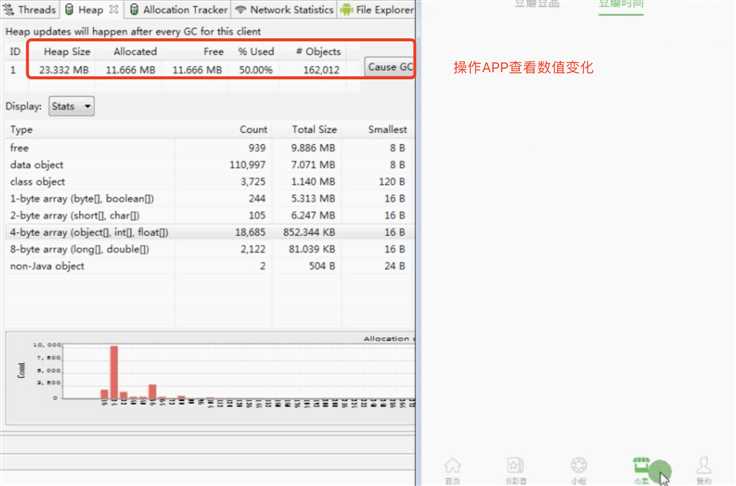This screenshot has width=736, height=486.
Task: Tap the profile icon in bottom navigation
Action: (x=703, y=466)
